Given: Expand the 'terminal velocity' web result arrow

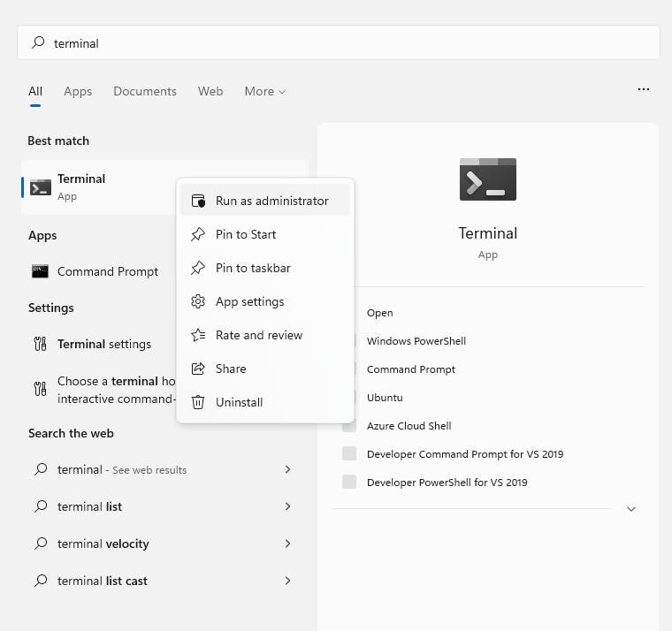Looking at the screenshot, I should 287,544.
